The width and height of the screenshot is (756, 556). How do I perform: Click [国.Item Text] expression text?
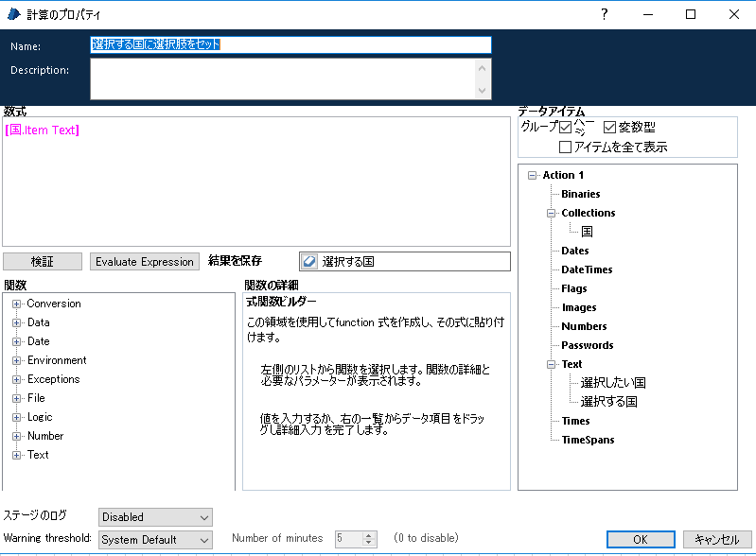point(42,130)
